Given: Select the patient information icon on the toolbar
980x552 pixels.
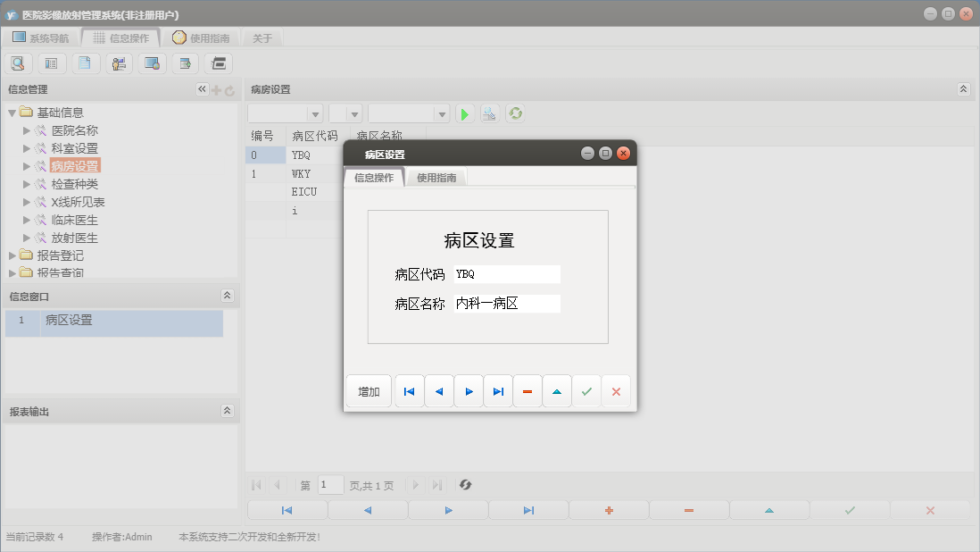Looking at the screenshot, I should [118, 63].
